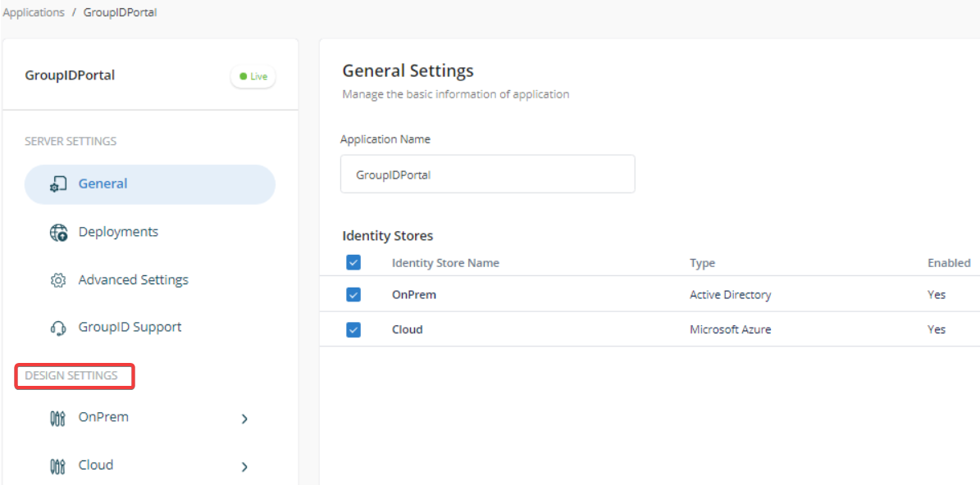Image resolution: width=980 pixels, height=485 pixels.
Task: Uncheck the OnPrem identity store checkbox
Action: (353, 295)
